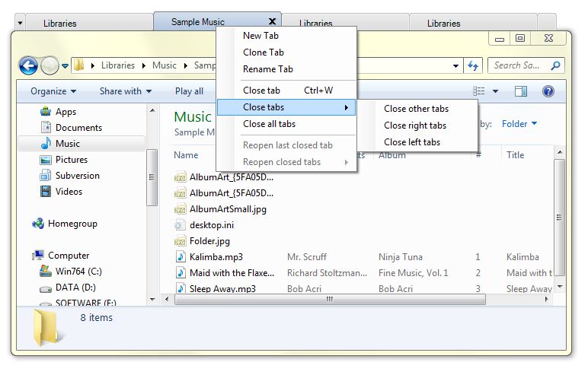Click the desktop.ini file icon
The image size is (588, 375).
tap(180, 225)
